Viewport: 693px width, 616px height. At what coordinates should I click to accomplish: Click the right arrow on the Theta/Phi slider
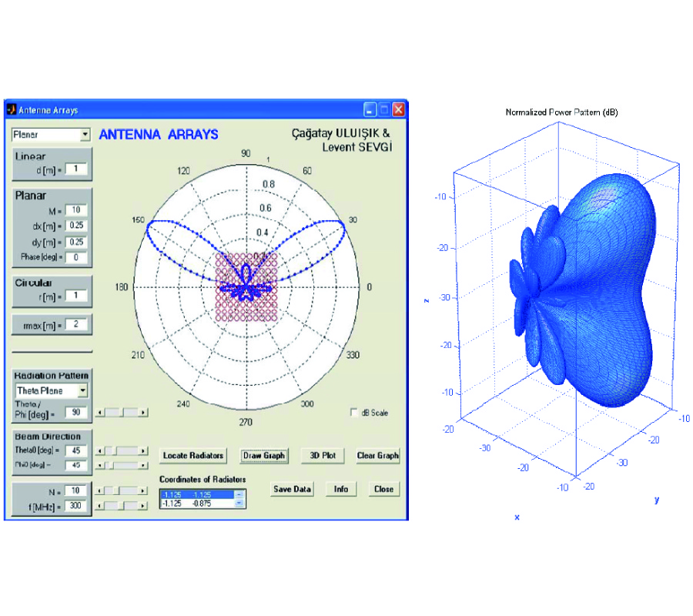[x=143, y=413]
